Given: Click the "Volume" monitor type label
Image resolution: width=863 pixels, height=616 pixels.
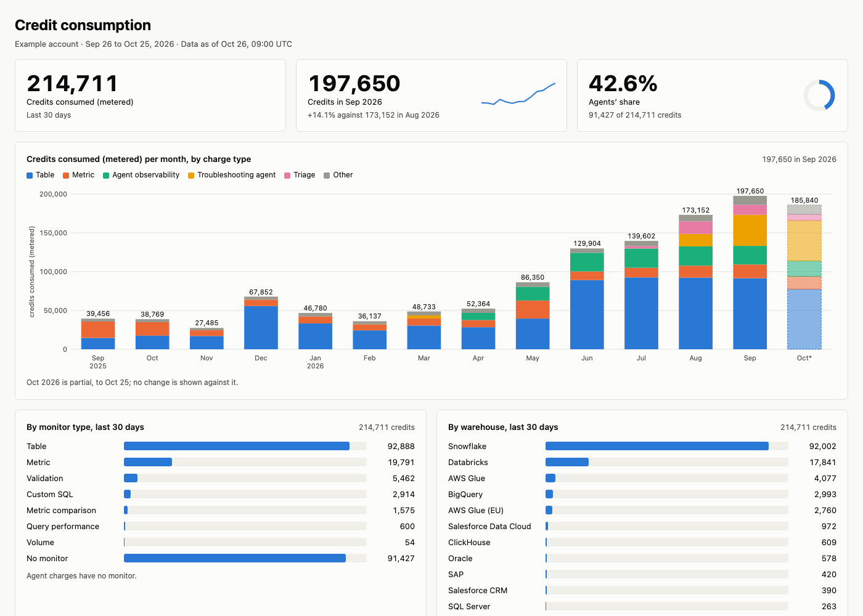Looking at the screenshot, I should (x=40, y=543).
